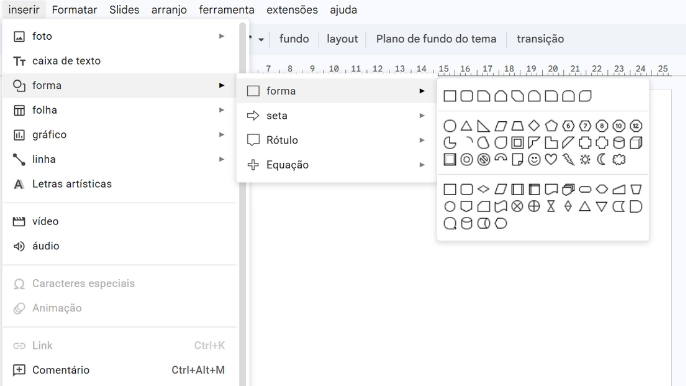Open the extensões menu
The image size is (686, 386).
(x=292, y=10)
